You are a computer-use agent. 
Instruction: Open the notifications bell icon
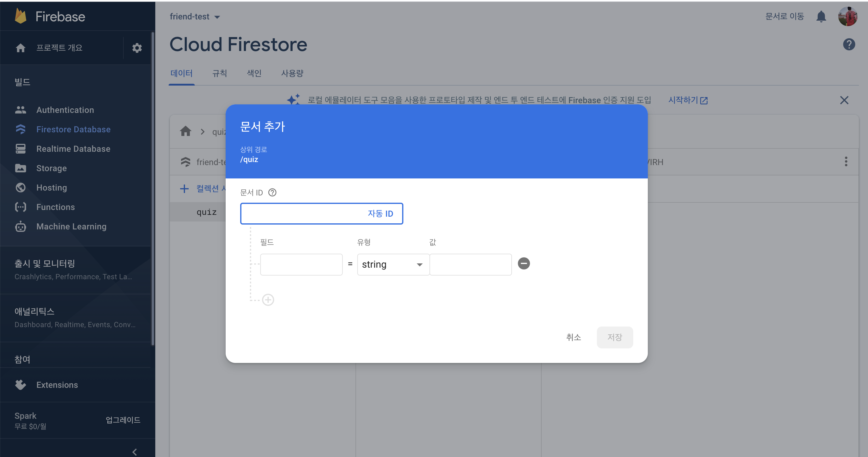(821, 16)
